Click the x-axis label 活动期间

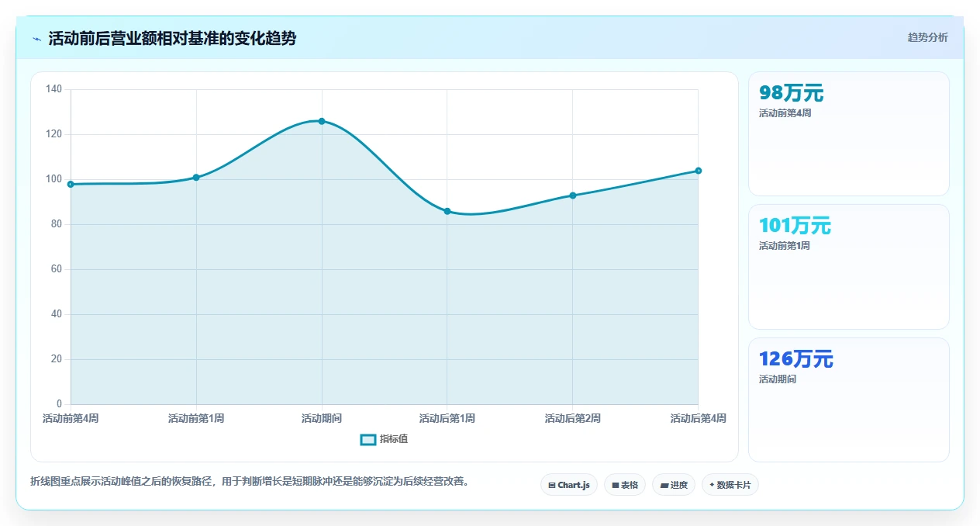tap(322, 418)
